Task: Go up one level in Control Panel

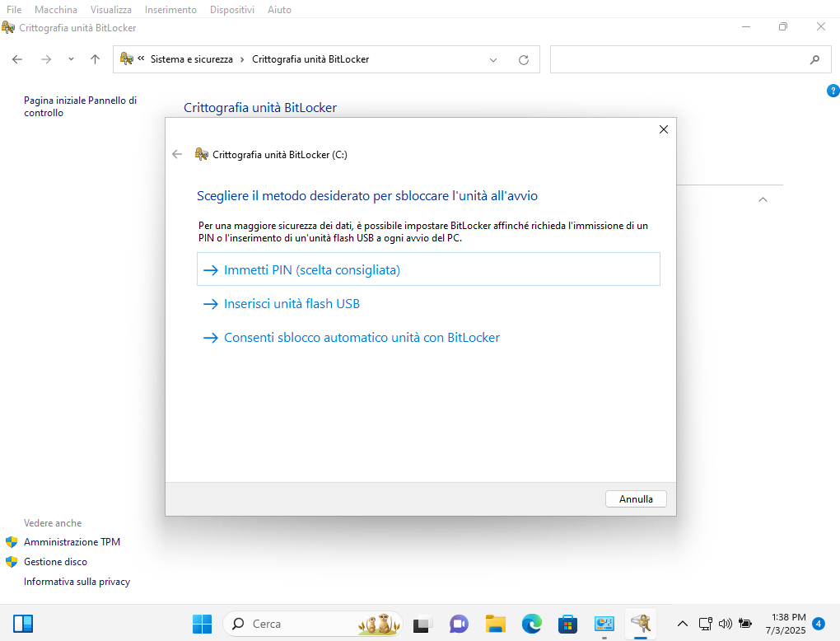Action: tap(95, 59)
